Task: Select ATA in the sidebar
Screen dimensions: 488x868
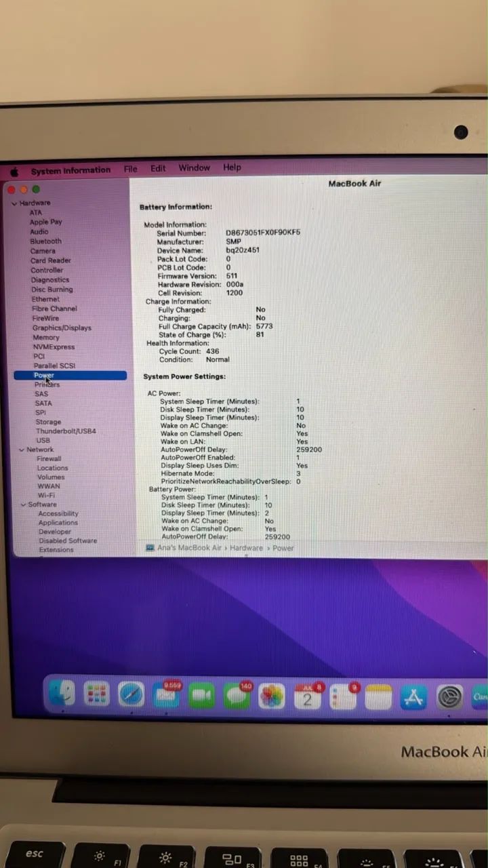Action: [x=35, y=212]
